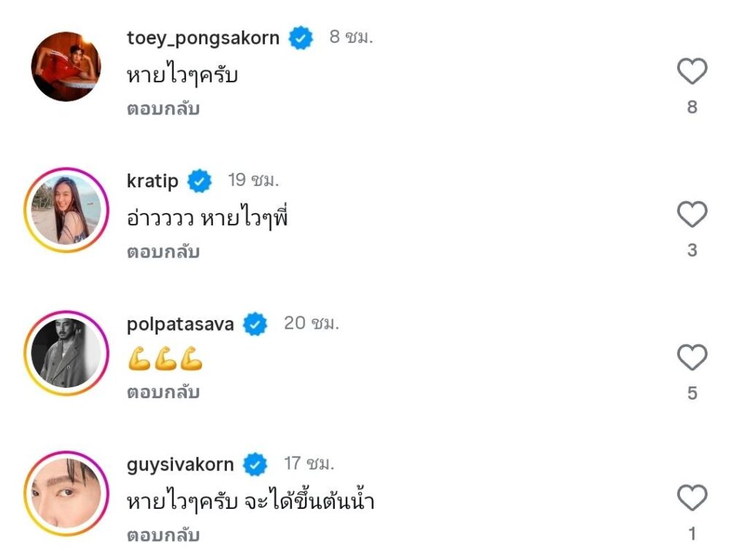Image resolution: width=747 pixels, height=560 pixels.
Task: View kratip's story from avatar
Action: 66,210
